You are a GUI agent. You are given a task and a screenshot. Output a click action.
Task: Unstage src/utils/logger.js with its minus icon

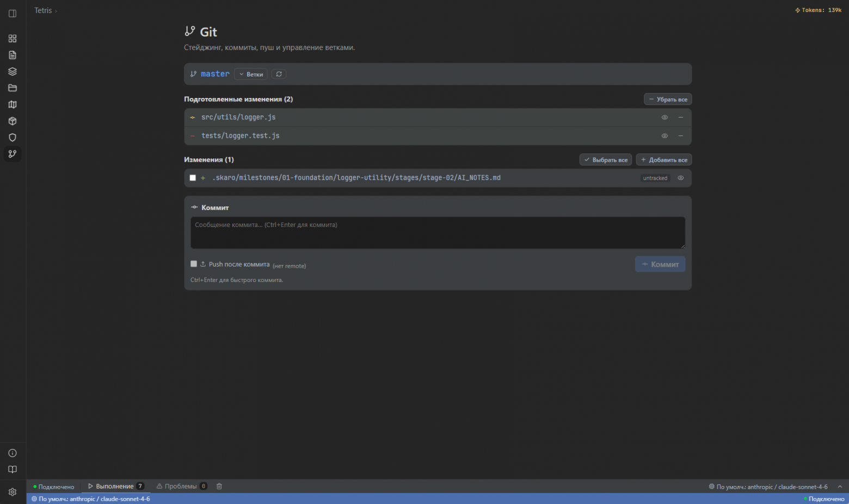pos(681,118)
